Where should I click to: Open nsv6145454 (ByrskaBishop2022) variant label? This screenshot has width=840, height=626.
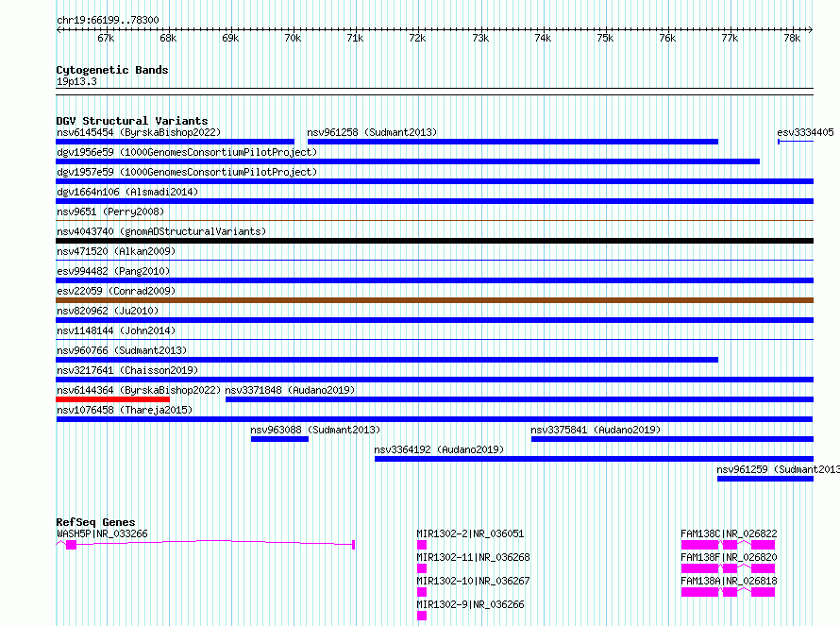[138, 132]
